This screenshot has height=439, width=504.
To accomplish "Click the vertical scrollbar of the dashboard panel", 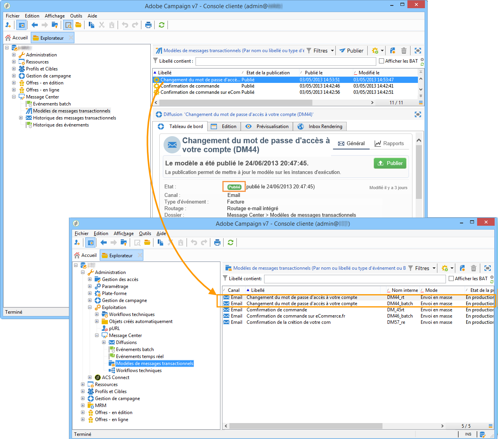I will point(419,171).
